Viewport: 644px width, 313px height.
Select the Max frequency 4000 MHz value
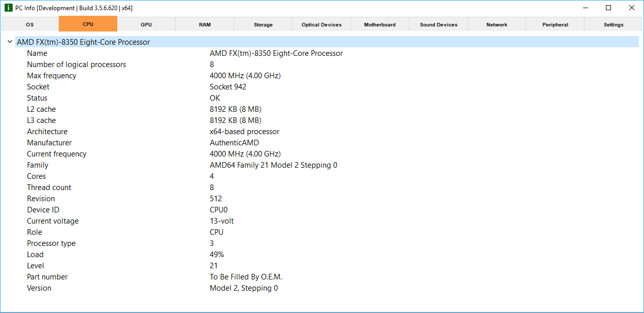coord(245,76)
